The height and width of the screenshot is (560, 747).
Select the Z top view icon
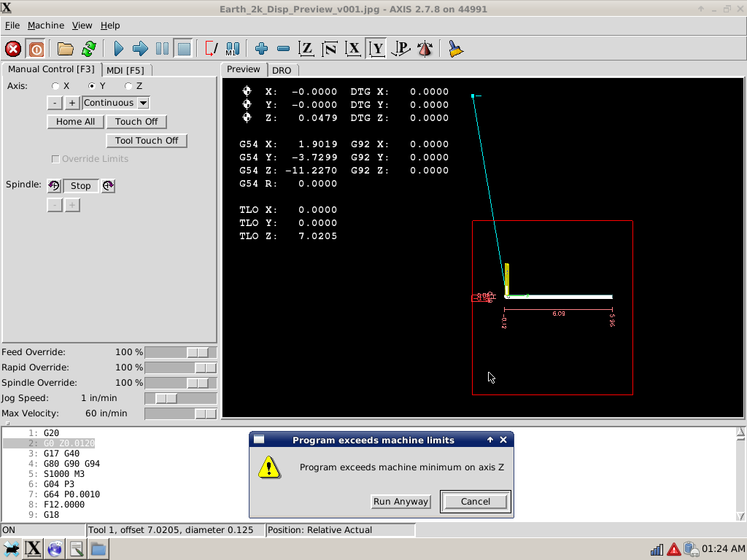pyautogui.click(x=306, y=49)
